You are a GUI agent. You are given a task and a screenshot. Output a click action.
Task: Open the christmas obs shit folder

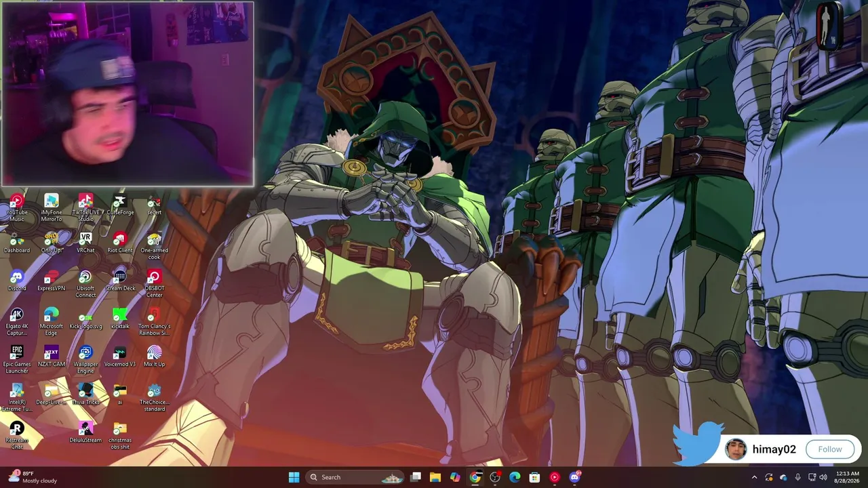[120, 435]
